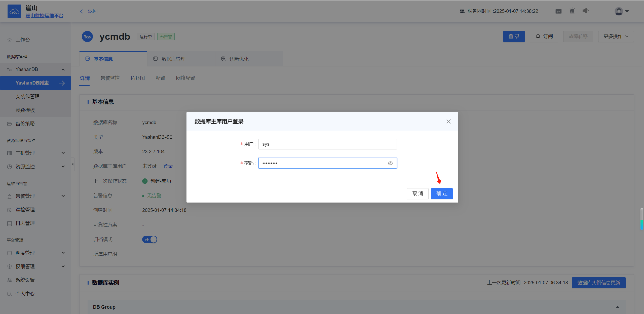Image resolution: width=644 pixels, height=314 pixels.
Task: Expand 告警管理 sidebar menu
Action: tap(35, 196)
